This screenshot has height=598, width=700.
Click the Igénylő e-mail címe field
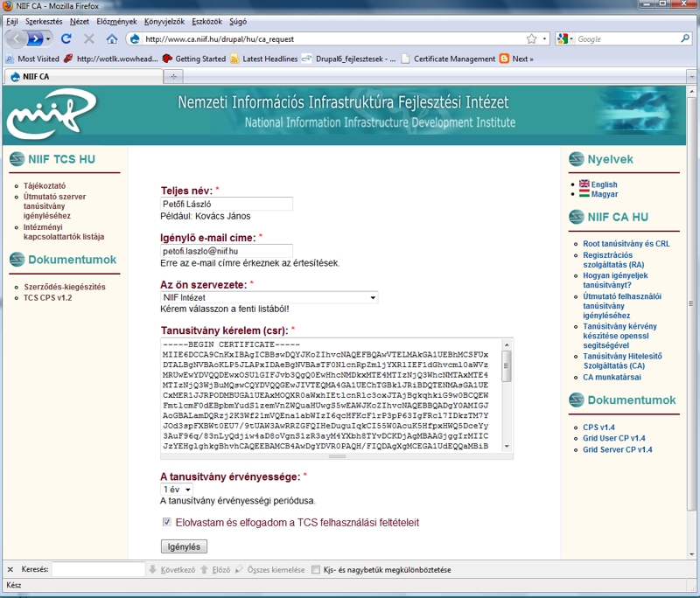pyautogui.click(x=227, y=251)
